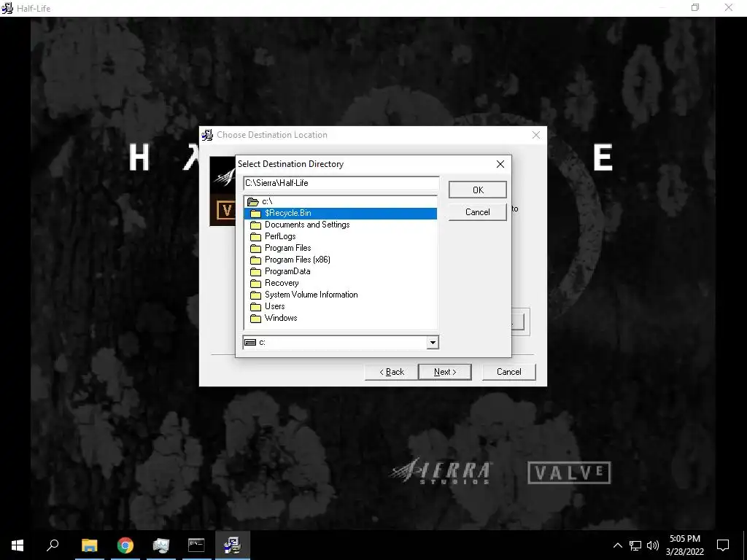Click OK in Select Destination Directory dialog
This screenshot has height=560, width=747.
click(477, 190)
